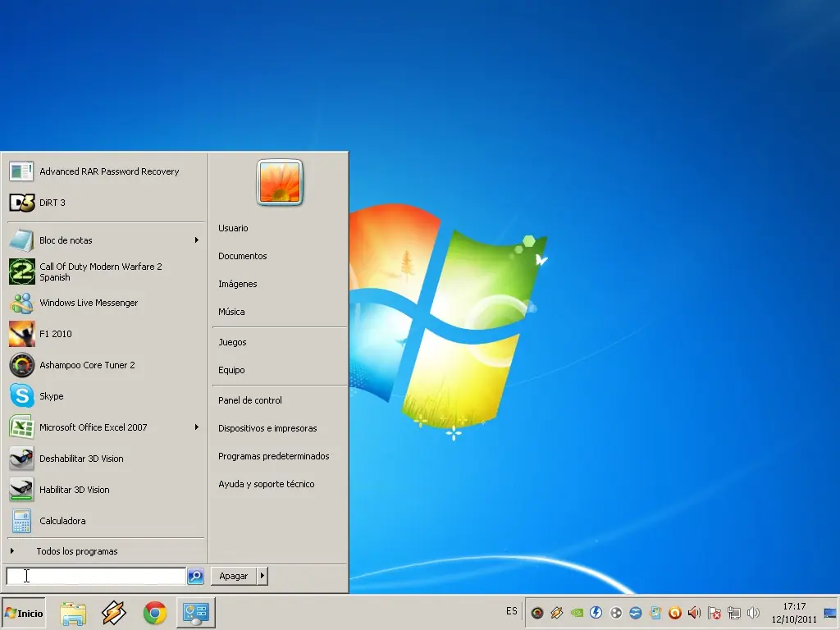This screenshot has width=840, height=630.
Task: Click the Ashampoo Core Tuner tray icon
Action: click(537, 612)
